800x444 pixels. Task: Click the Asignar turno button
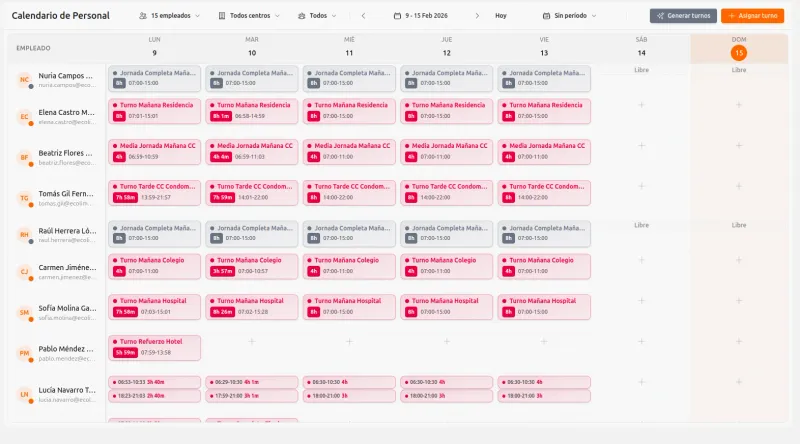pyautogui.click(x=753, y=16)
